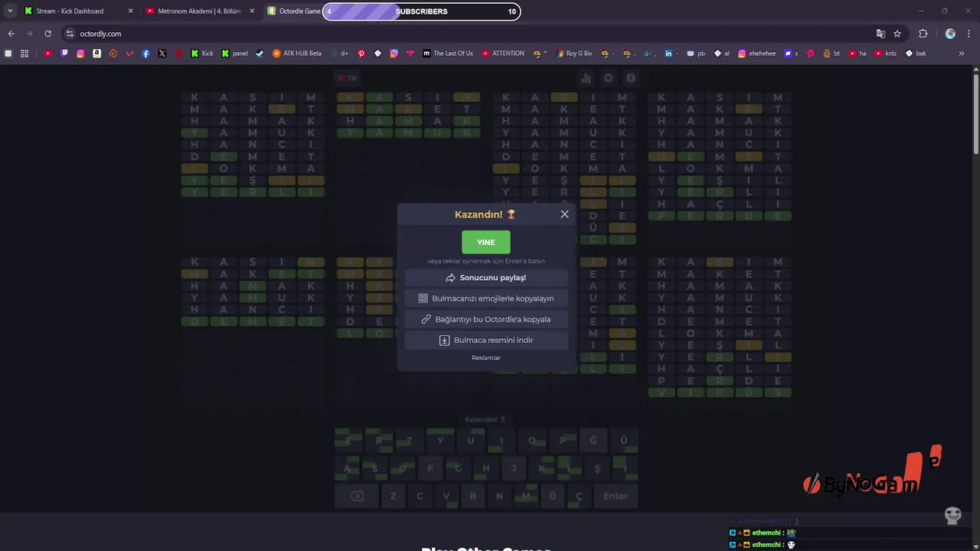The height and width of the screenshot is (551, 980).
Task: Click the Ş key on game keyboard
Action: (x=597, y=468)
